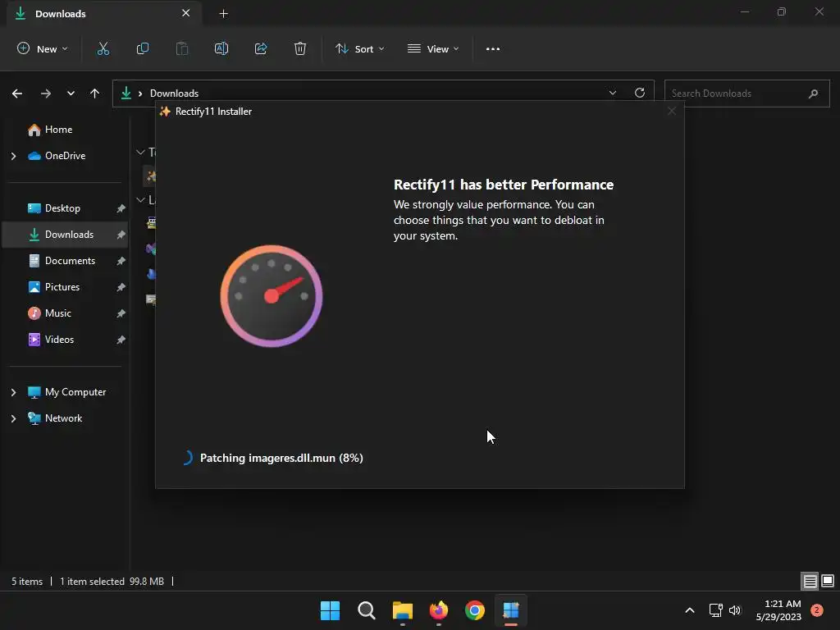The width and height of the screenshot is (840, 630).
Task: Click the Cut scissors icon in toolbar
Action: click(x=103, y=48)
